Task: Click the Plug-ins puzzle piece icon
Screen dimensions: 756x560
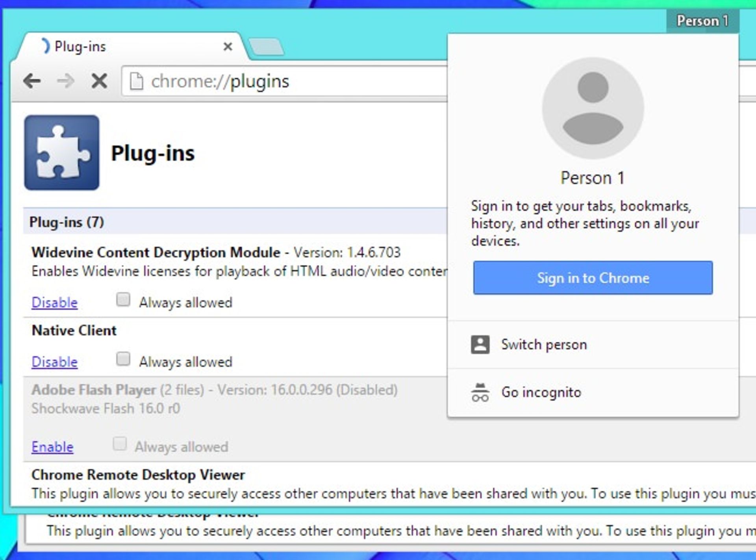Action: tap(62, 153)
